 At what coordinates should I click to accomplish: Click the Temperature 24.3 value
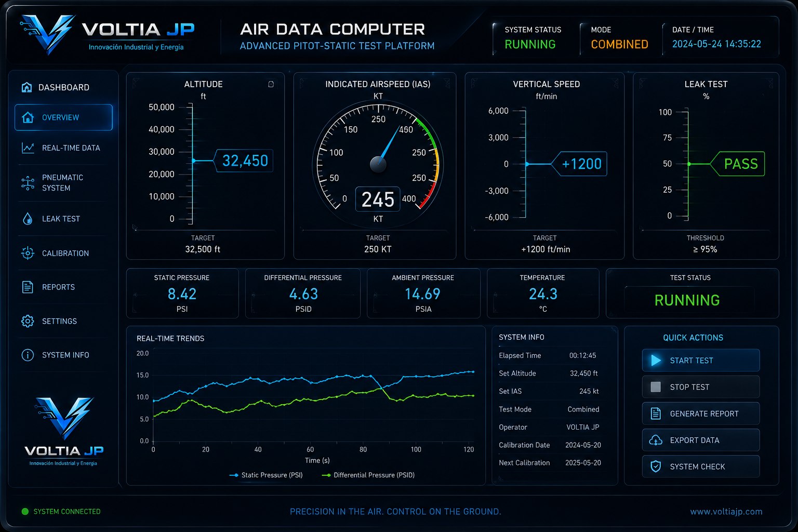pyautogui.click(x=543, y=294)
